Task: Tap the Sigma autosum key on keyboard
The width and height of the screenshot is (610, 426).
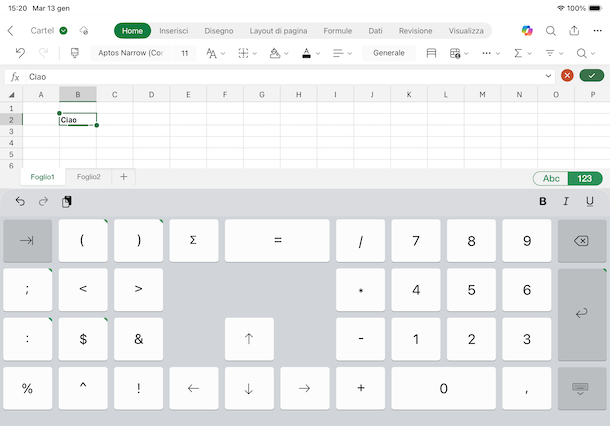Action: coord(193,240)
